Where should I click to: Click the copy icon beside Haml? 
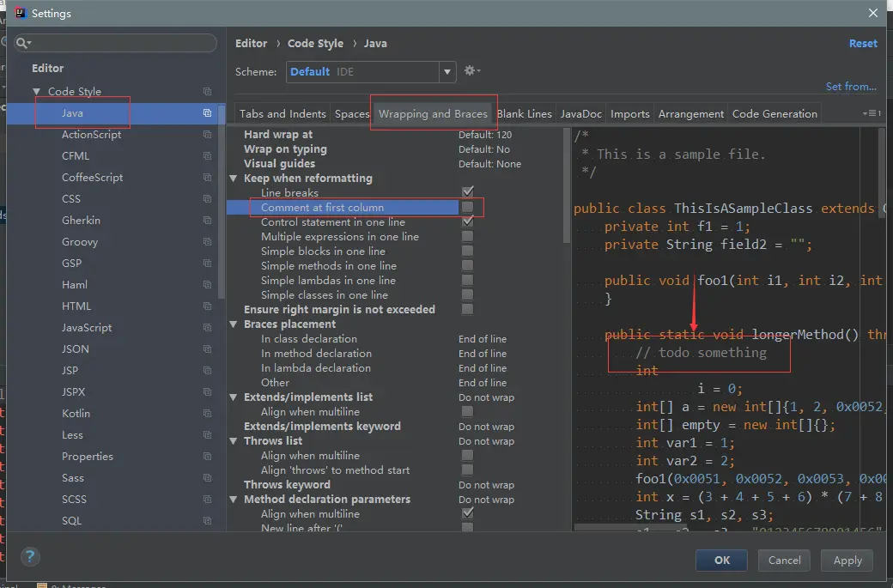tap(207, 284)
